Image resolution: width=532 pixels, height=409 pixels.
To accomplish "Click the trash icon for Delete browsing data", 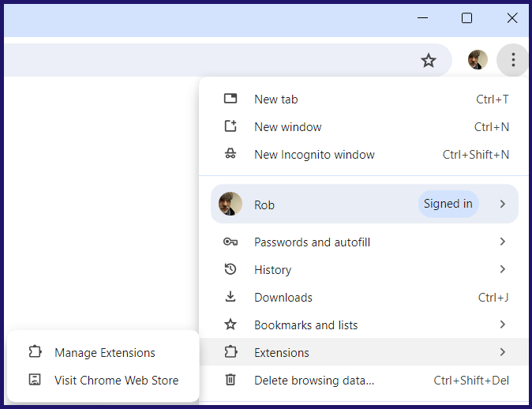I will click(230, 380).
